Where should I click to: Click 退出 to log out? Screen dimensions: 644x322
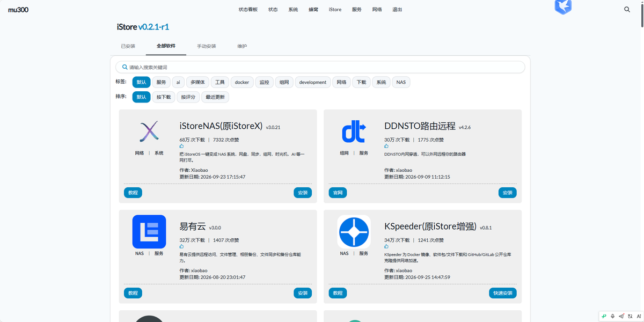[397, 10]
